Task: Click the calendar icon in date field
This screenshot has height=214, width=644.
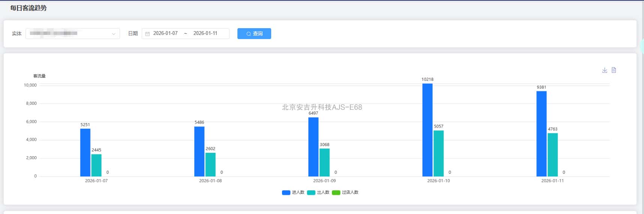Action: point(147,34)
